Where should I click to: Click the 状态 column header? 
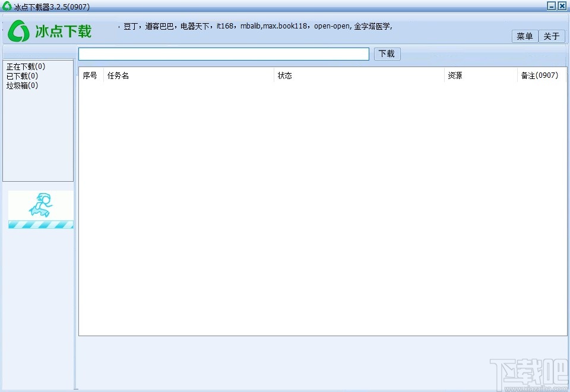pos(359,75)
